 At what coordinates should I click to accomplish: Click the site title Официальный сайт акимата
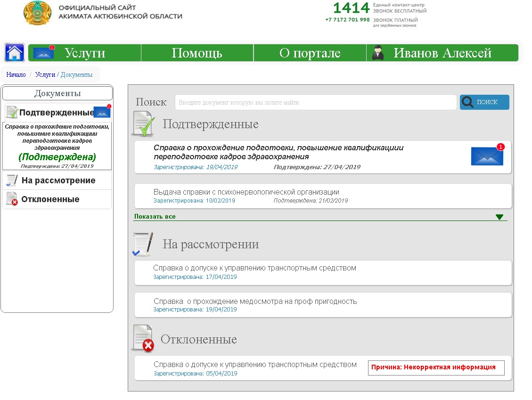[121, 12]
